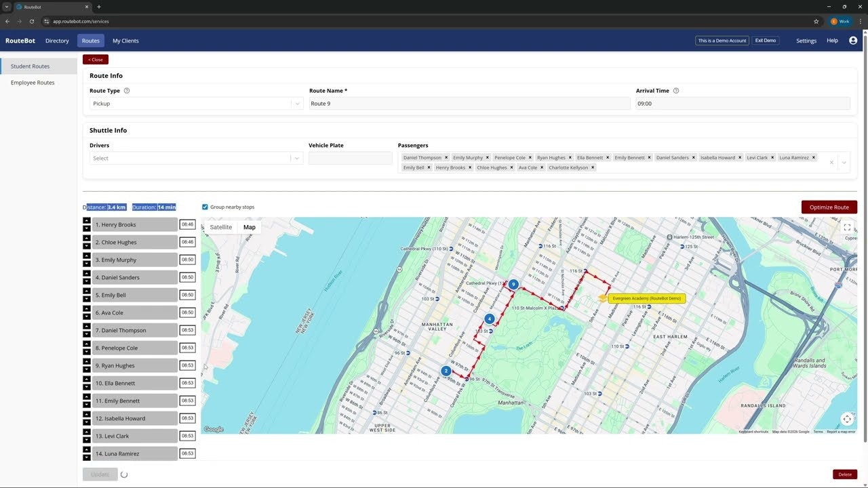This screenshot has width=868, height=488.
Task: Expand Passengers dropdown chevron
Action: pos(844,163)
